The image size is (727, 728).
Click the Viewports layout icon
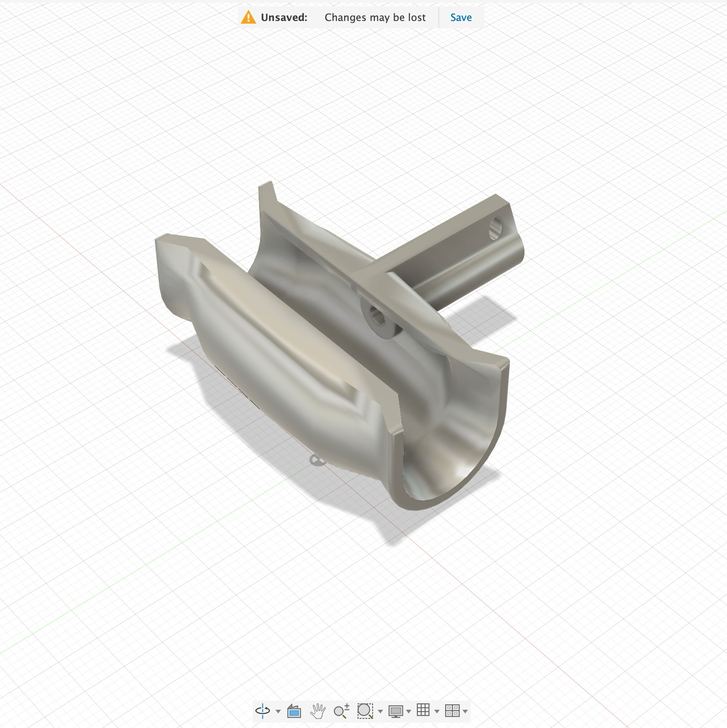coord(452,711)
